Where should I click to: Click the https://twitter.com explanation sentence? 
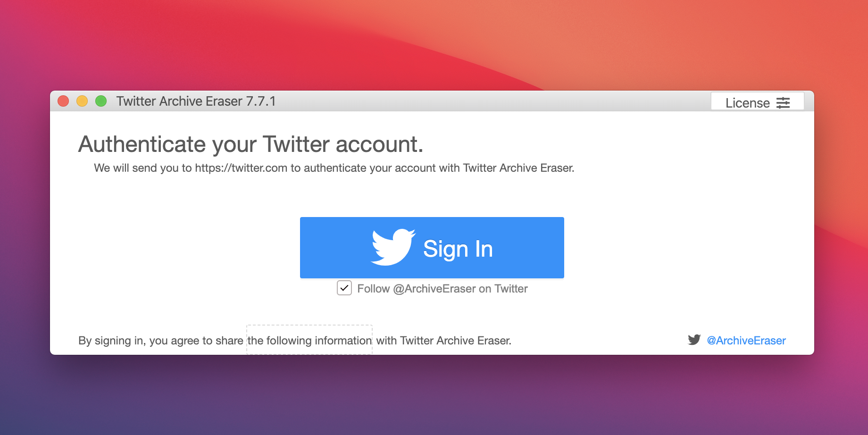(334, 168)
